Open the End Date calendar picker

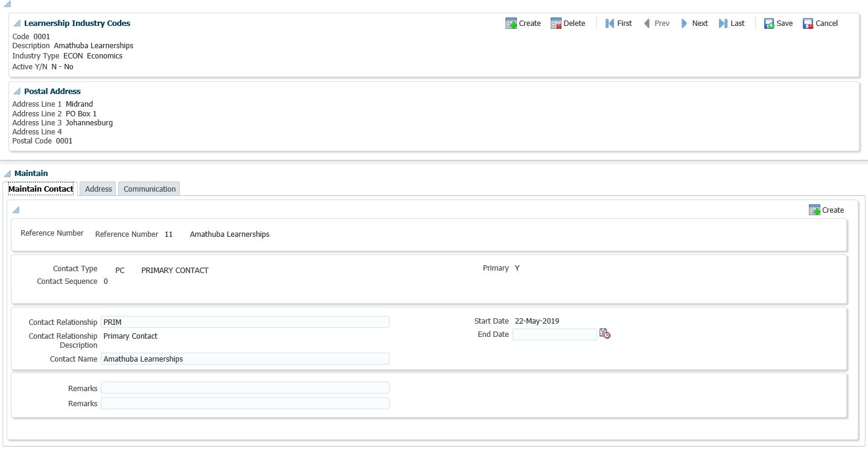[x=604, y=334]
